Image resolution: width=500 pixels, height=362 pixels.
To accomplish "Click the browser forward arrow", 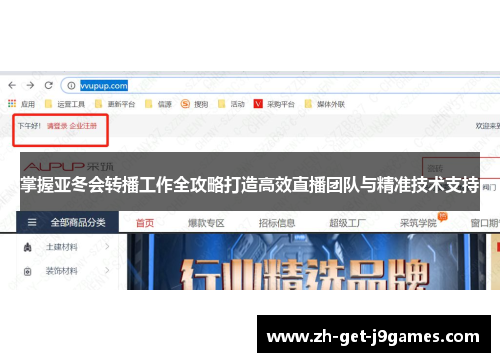I will click(30, 85).
